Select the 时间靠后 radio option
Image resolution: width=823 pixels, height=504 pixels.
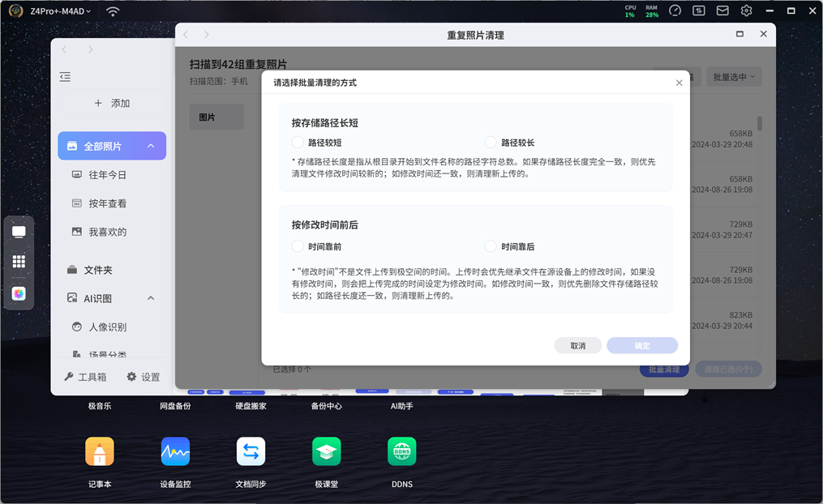tap(491, 246)
